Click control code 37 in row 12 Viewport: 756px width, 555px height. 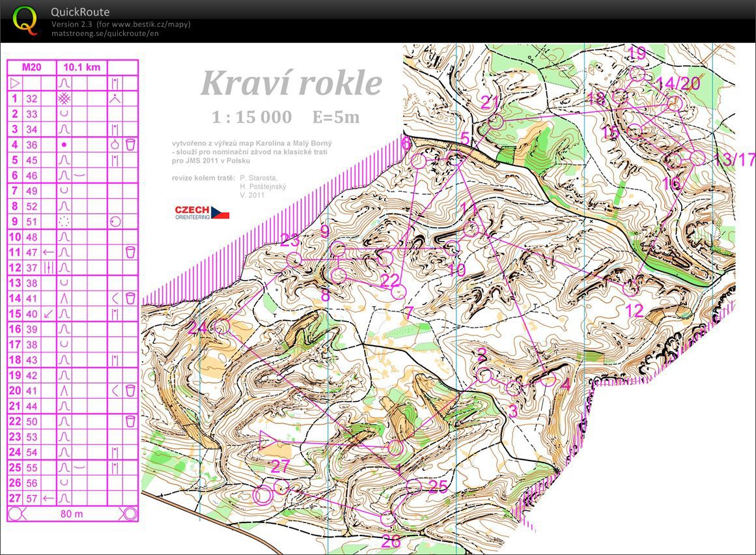(32, 268)
